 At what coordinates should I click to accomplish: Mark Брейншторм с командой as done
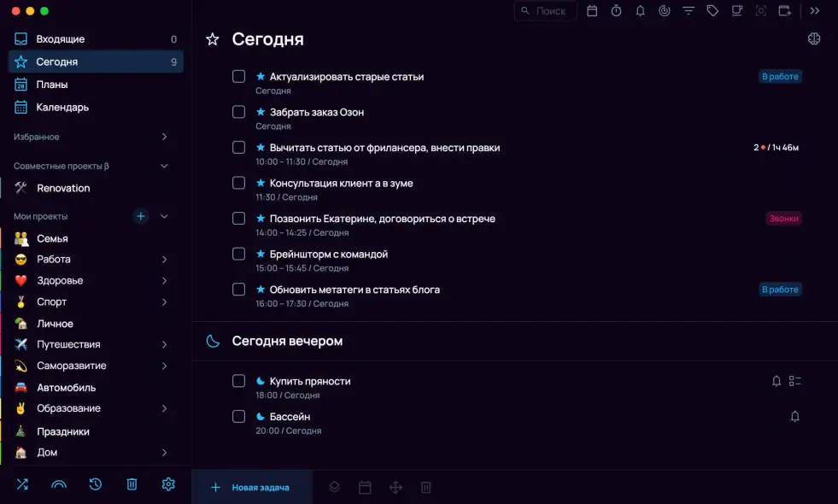point(239,254)
